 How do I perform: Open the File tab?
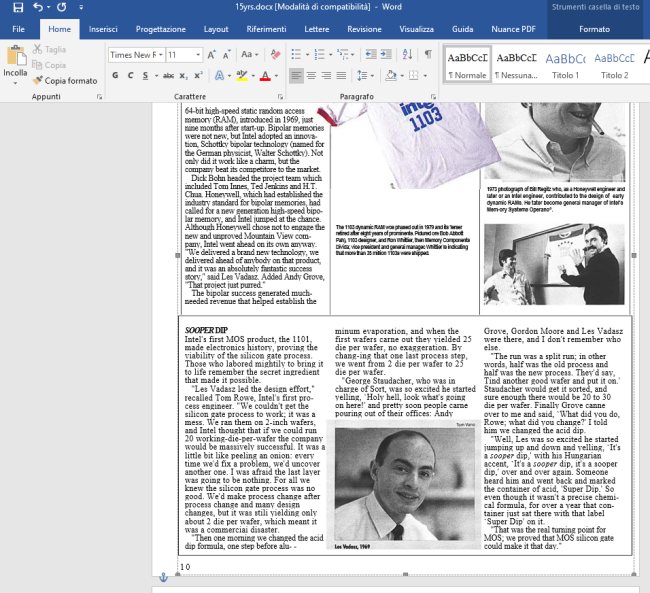pyautogui.click(x=18, y=29)
